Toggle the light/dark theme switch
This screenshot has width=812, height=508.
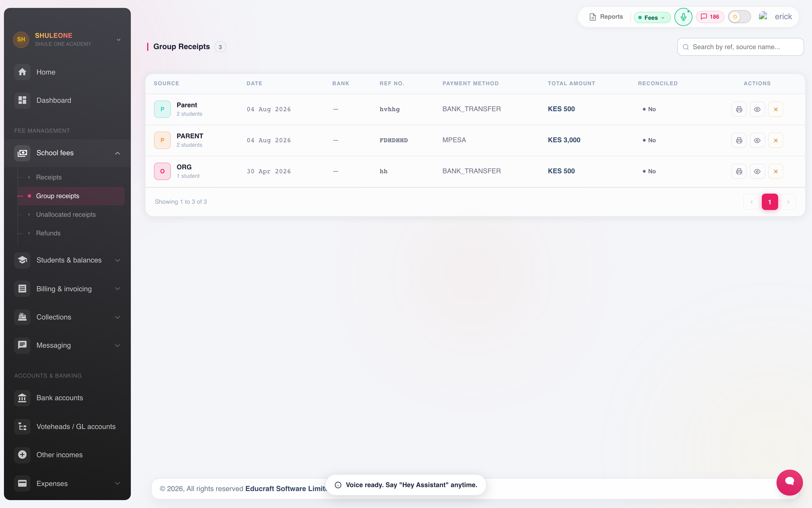tap(739, 17)
